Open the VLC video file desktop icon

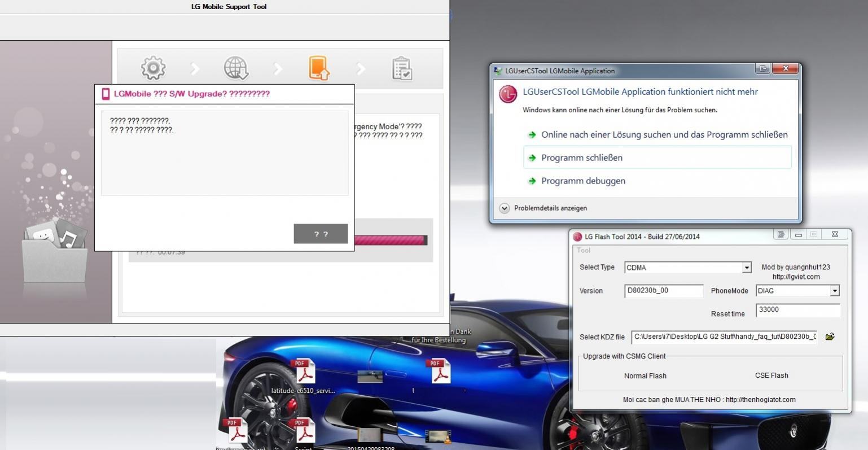click(x=437, y=436)
